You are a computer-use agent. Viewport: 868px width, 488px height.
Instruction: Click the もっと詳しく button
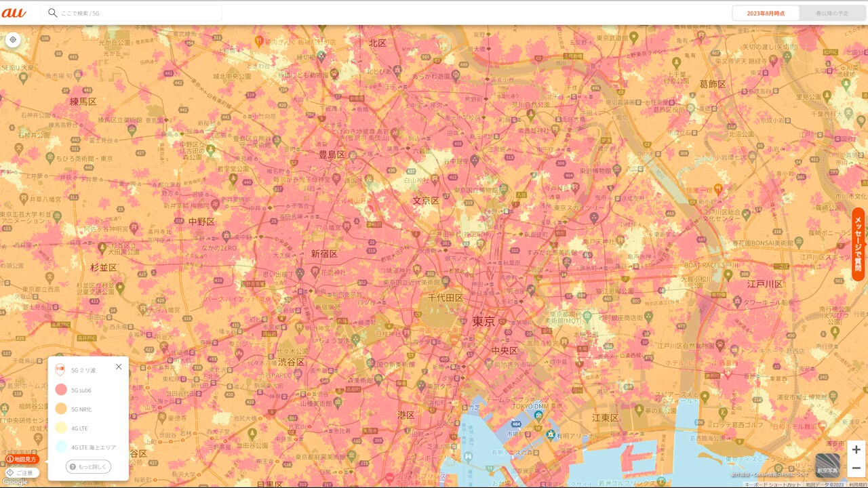tap(88, 467)
